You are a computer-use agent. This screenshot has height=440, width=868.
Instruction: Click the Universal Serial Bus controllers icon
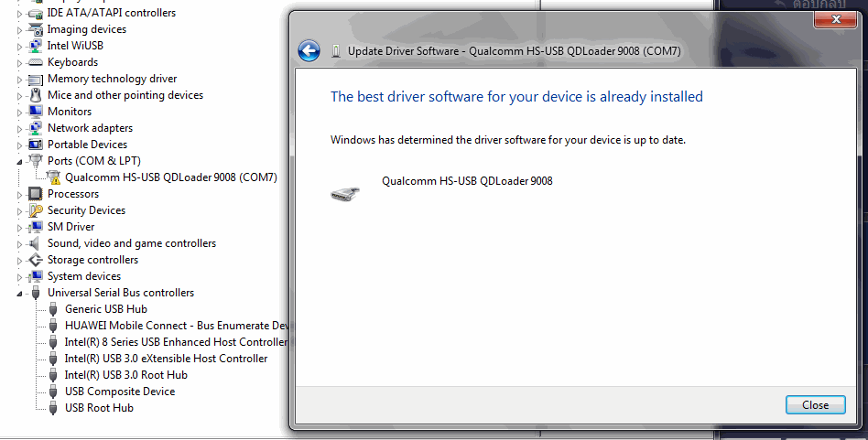[36, 293]
